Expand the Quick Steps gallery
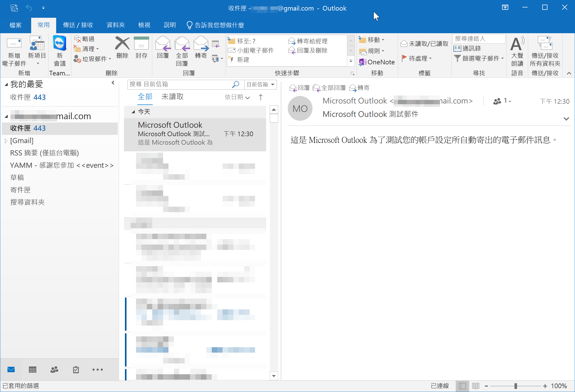The height and width of the screenshot is (392, 575). click(351, 61)
